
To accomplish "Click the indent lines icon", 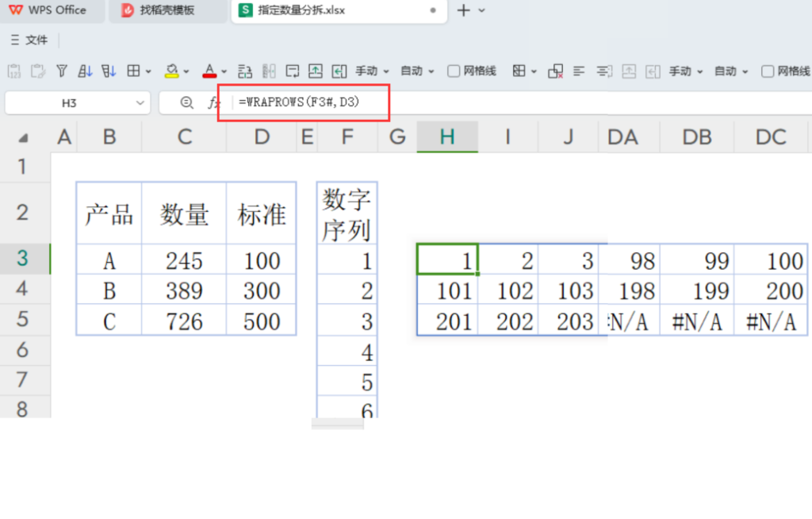I will (603, 71).
